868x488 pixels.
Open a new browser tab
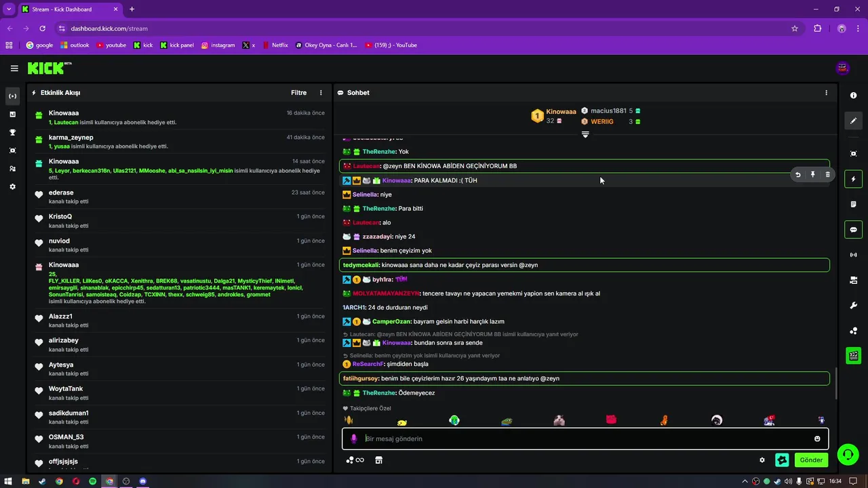(x=132, y=9)
